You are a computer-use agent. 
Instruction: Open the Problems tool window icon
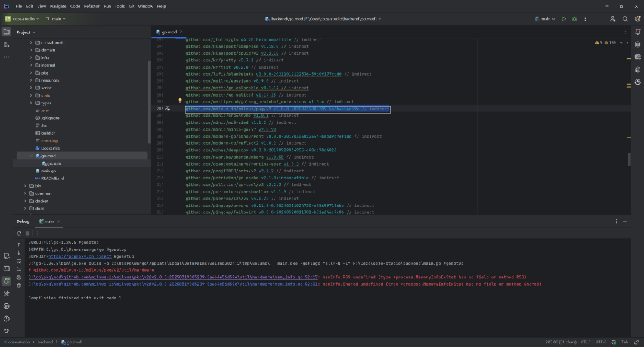(x=6, y=318)
